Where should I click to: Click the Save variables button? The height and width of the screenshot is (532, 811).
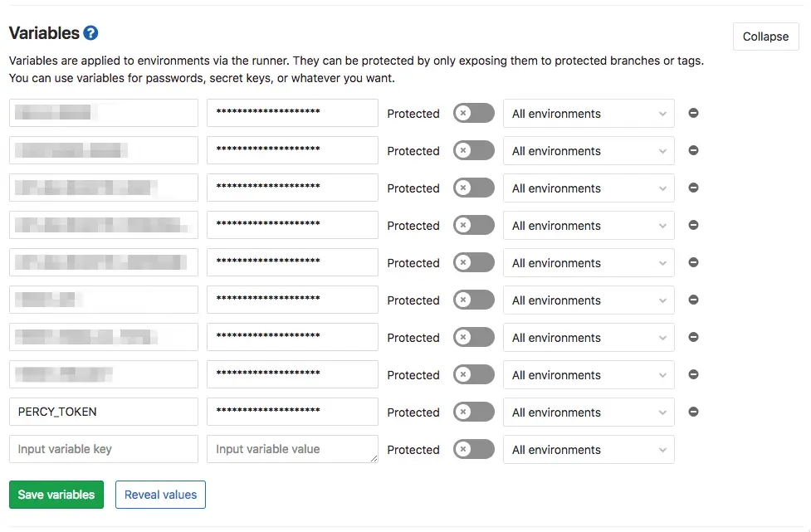point(56,495)
